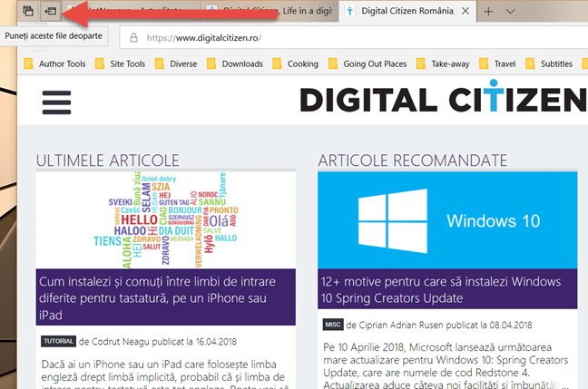Open multilingual hello word cloud thumbnail
The height and width of the screenshot is (389, 588).
click(166, 220)
